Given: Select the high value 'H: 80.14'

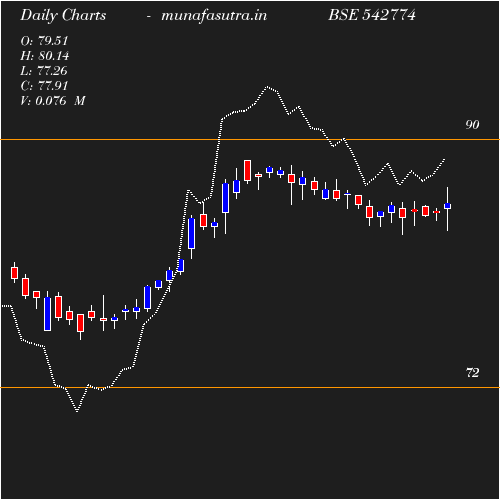Looking at the screenshot, I should (45, 56).
